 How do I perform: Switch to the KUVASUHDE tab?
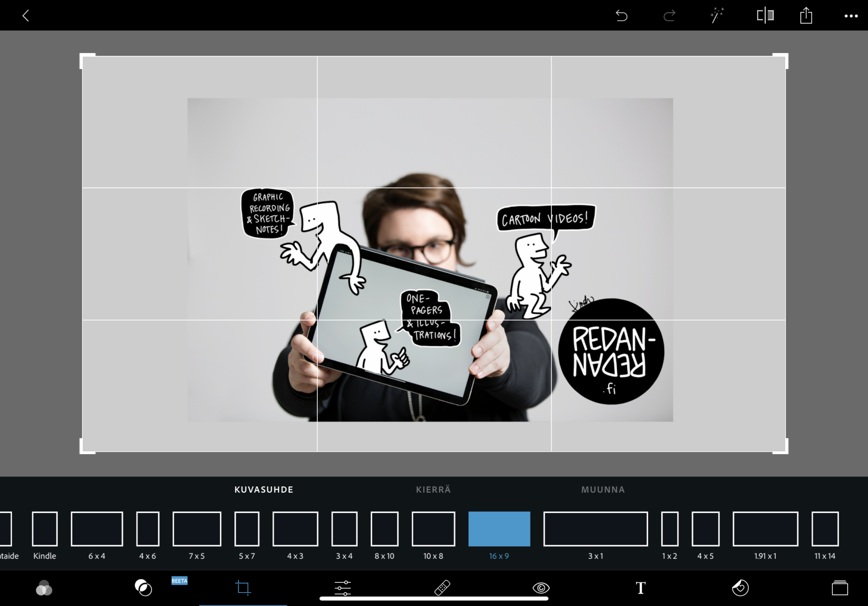(264, 489)
